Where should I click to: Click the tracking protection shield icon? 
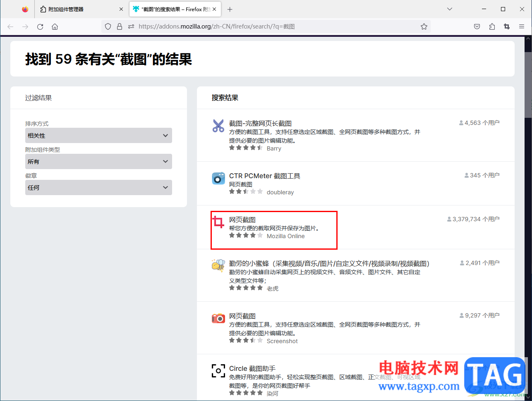click(108, 26)
